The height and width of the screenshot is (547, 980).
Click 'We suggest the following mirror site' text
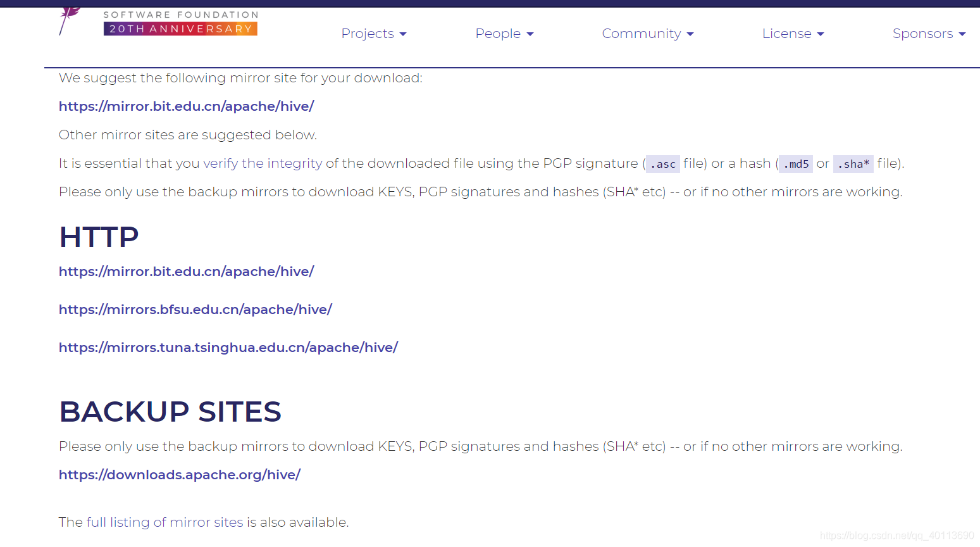(x=240, y=78)
